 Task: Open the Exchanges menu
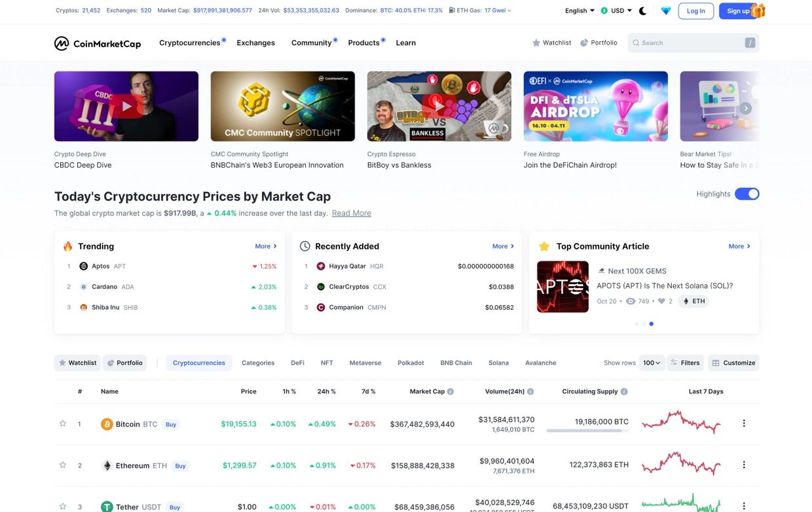coord(255,43)
